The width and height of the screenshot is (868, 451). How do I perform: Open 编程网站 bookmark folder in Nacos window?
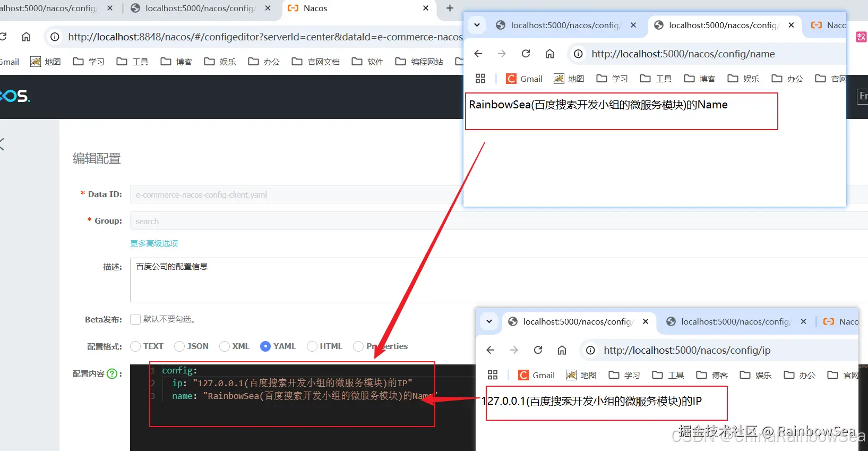(x=419, y=62)
